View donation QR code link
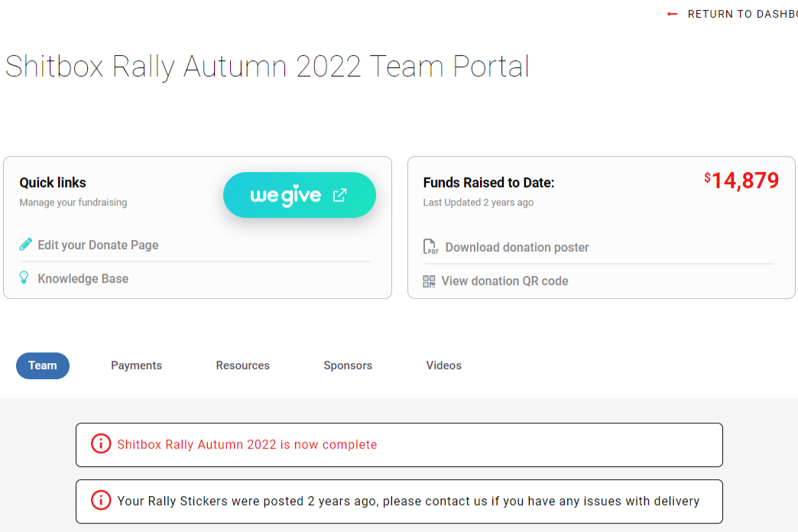 pos(504,281)
